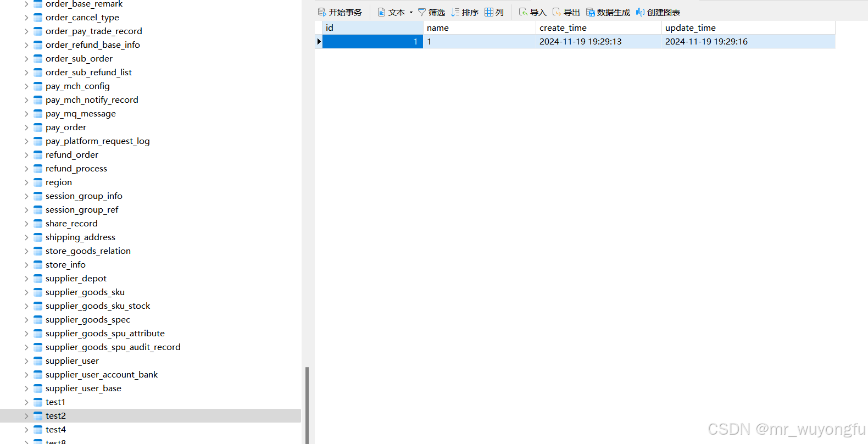Select the order_sub_refund_list table
The image size is (868, 444).
88,73
